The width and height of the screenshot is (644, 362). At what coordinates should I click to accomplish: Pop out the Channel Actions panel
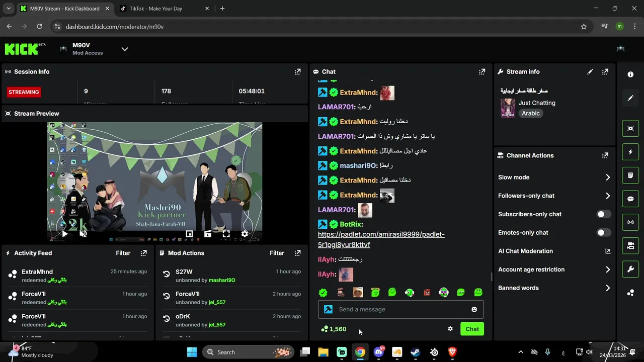[x=605, y=155]
